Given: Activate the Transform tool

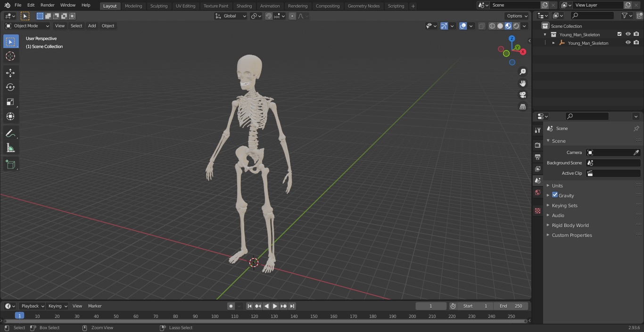Looking at the screenshot, I should pyautogui.click(x=10, y=116).
